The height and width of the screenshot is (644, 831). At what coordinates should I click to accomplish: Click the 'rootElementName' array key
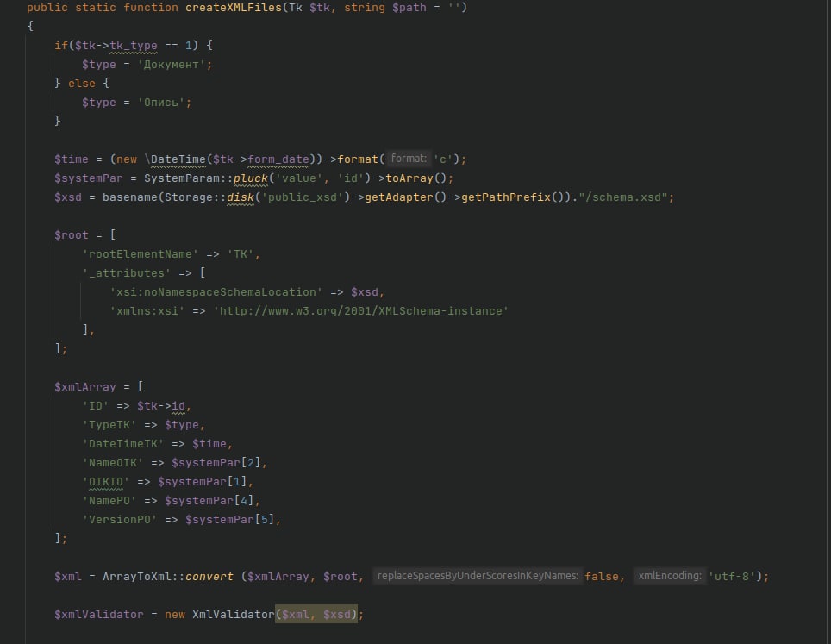click(x=140, y=253)
